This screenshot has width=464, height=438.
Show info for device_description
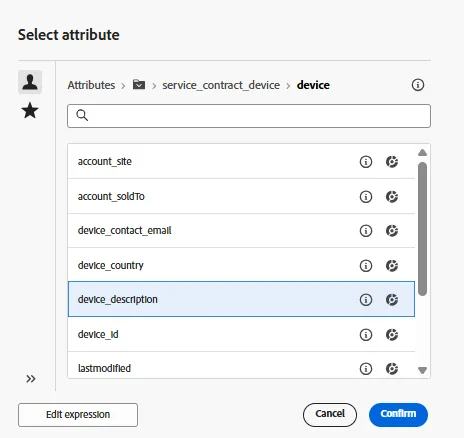coord(366,300)
